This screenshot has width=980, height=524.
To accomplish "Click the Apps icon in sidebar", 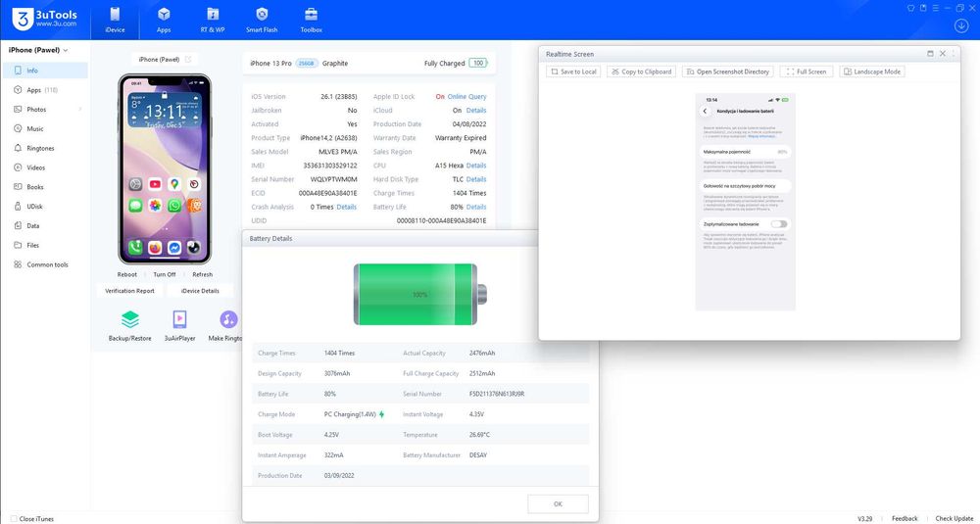I will click(x=18, y=90).
